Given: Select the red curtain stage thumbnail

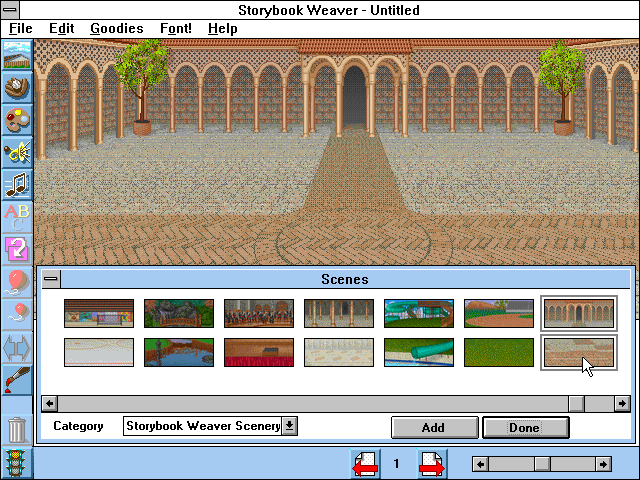Looking at the screenshot, I should [259, 352].
